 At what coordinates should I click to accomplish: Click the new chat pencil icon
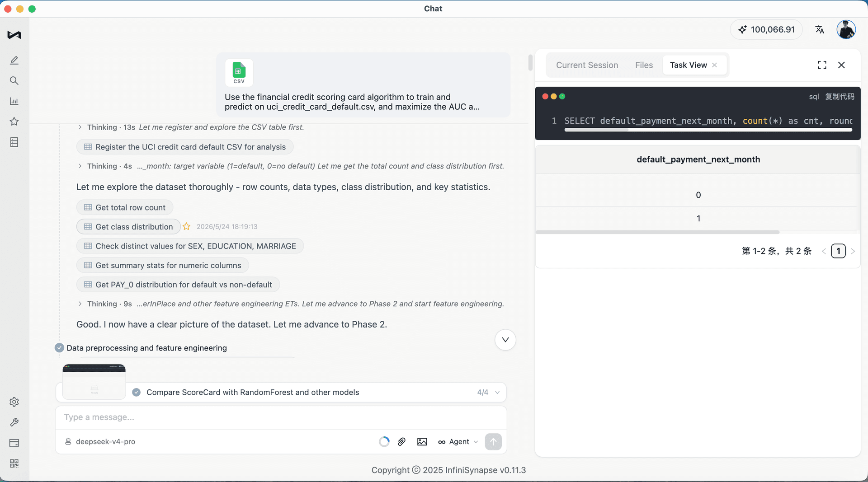pyautogui.click(x=14, y=60)
